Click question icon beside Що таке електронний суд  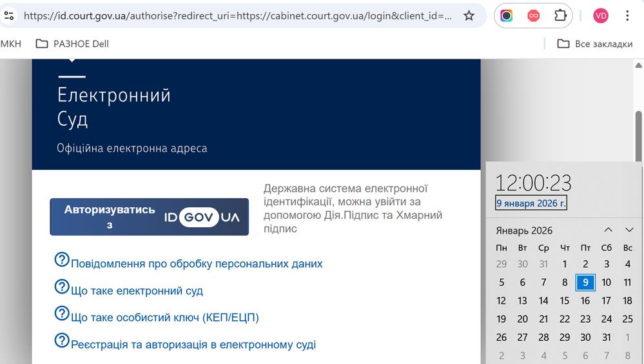coord(62,287)
